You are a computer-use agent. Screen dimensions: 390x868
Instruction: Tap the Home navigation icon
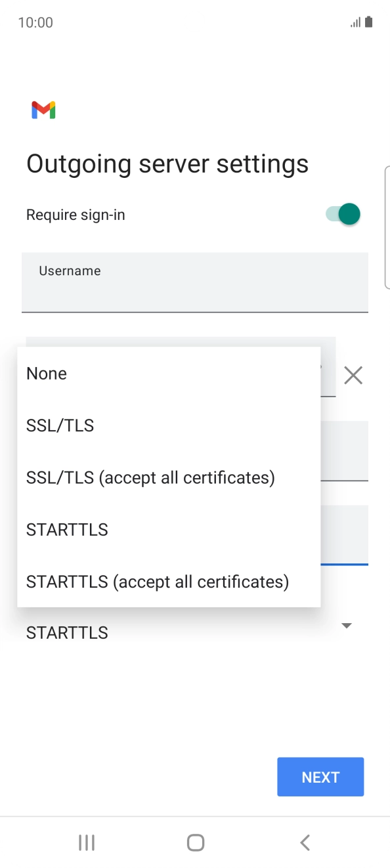click(195, 842)
